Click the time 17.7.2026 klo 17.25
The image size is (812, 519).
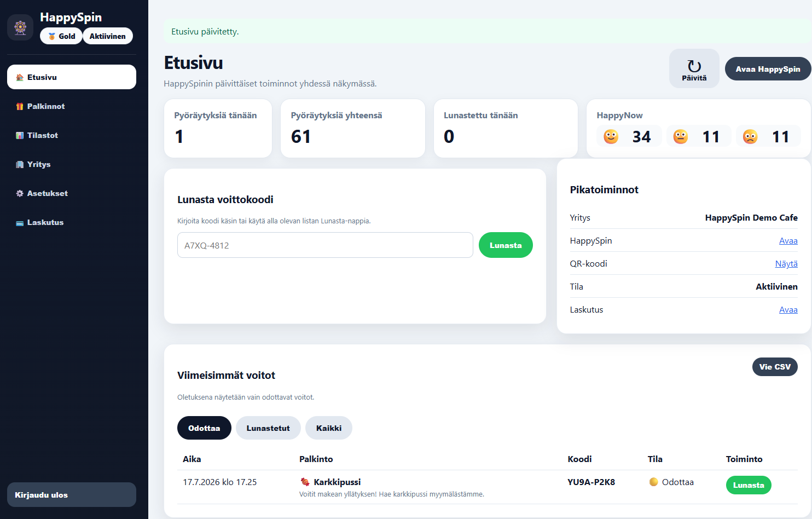point(220,482)
